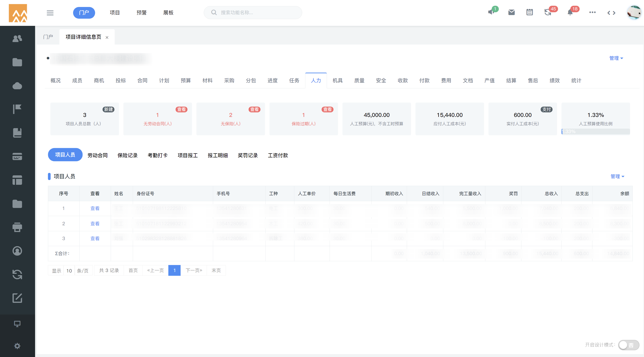
Task: Click the notification bell icon
Action: (x=570, y=13)
